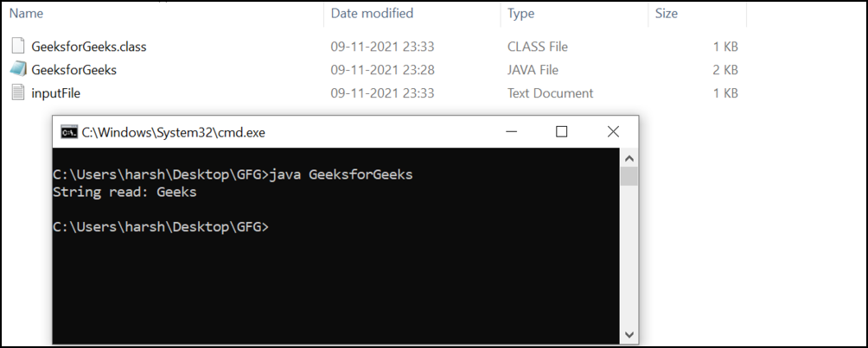Select the GeeksforGeeks Java file name
Viewport: 868px width, 348px height.
74,70
